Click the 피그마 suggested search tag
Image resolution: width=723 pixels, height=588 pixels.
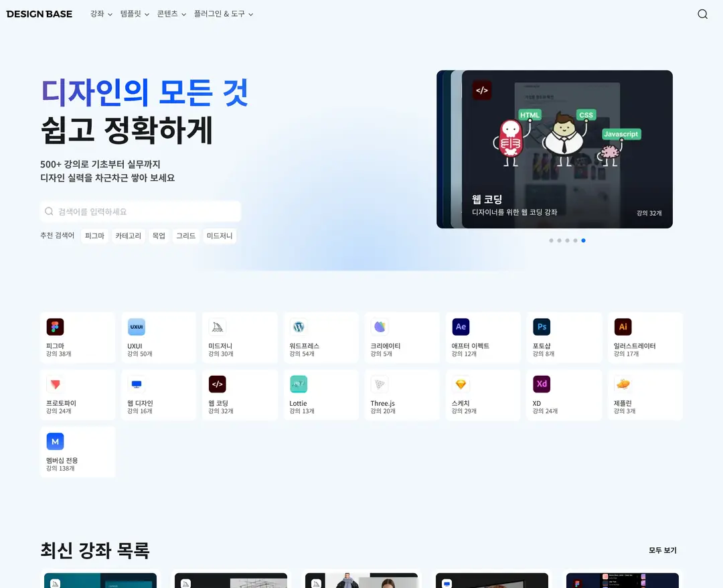click(94, 236)
